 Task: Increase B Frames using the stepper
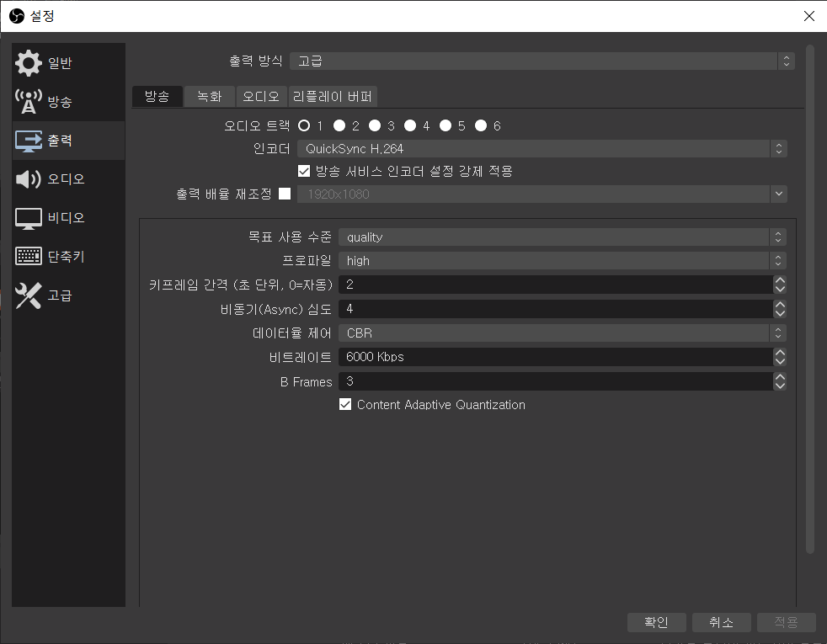point(780,377)
